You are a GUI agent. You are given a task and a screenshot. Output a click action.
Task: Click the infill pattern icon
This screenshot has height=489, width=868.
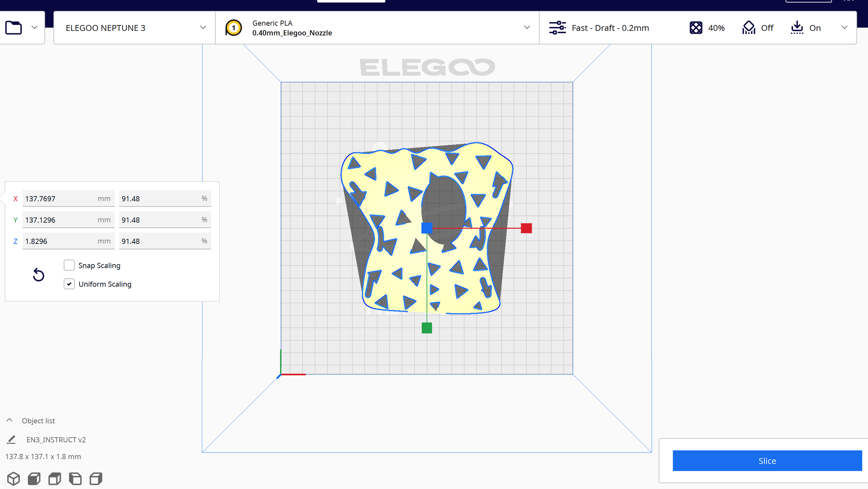[x=696, y=28]
